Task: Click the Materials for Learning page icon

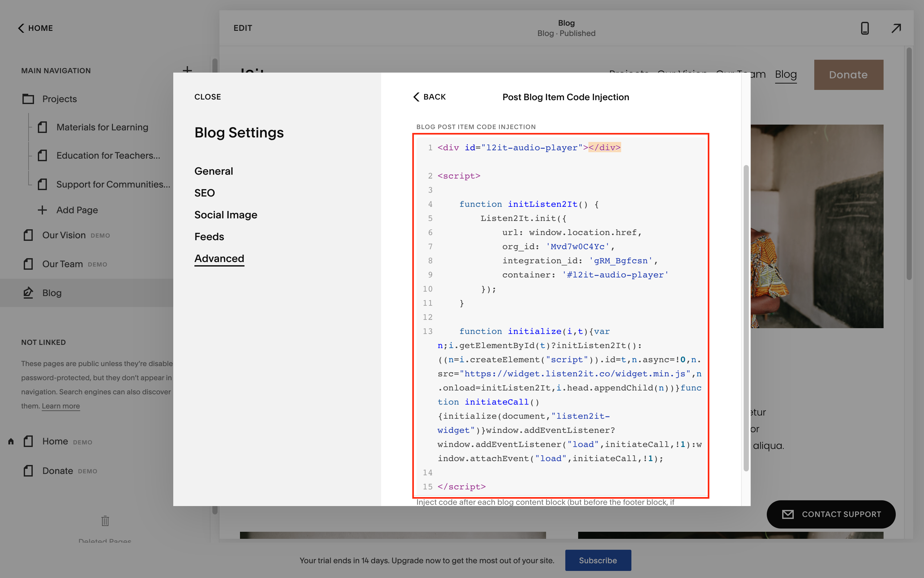Action: 42,127
